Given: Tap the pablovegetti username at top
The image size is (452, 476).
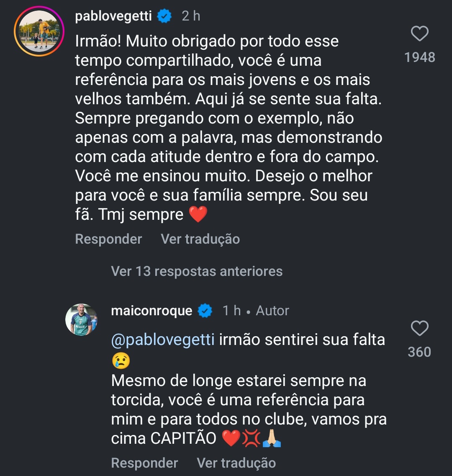Looking at the screenshot, I should click(113, 16).
